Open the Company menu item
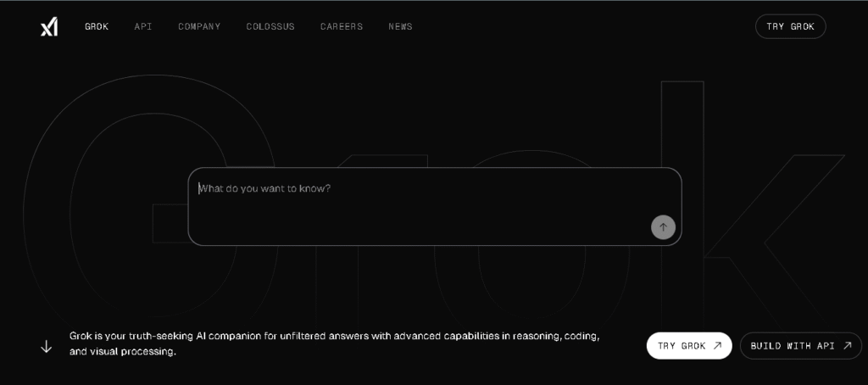This screenshot has height=385, width=868. [199, 27]
